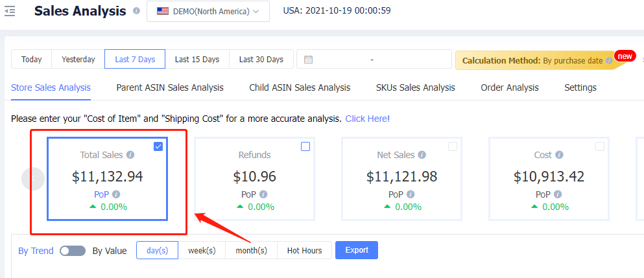Screen dimensions: 644x278
Task: Uncheck the Total Sales card checkbox
Action: tap(158, 146)
